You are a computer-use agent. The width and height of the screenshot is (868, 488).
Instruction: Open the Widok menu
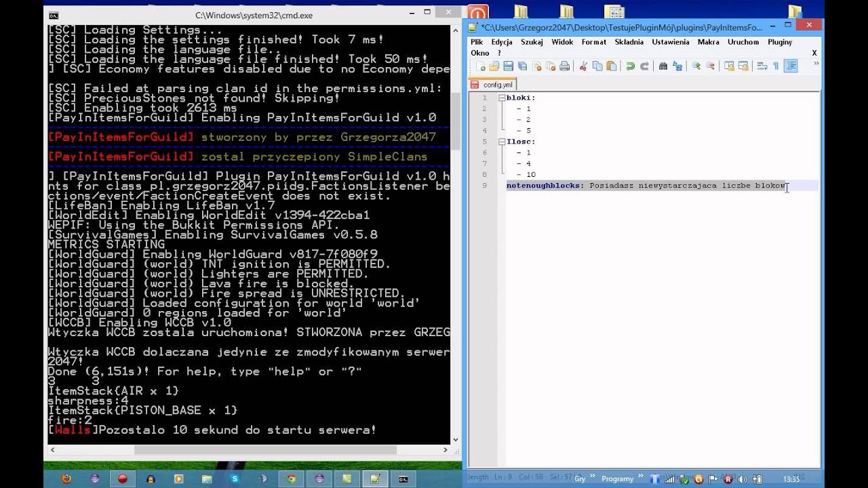(562, 42)
